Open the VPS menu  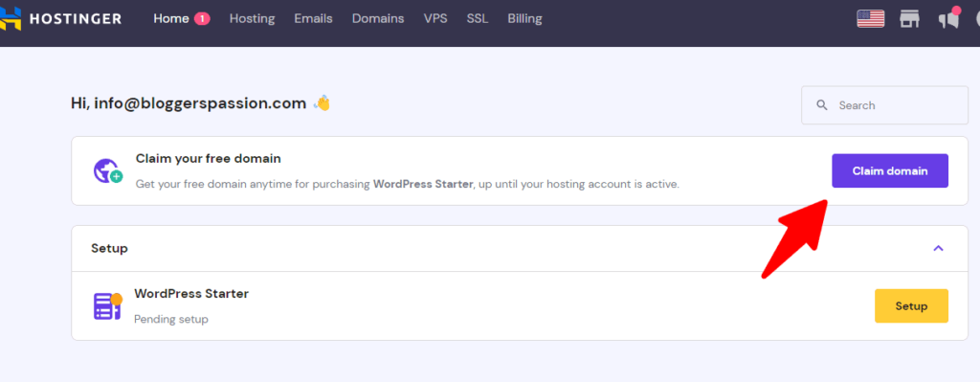(435, 19)
